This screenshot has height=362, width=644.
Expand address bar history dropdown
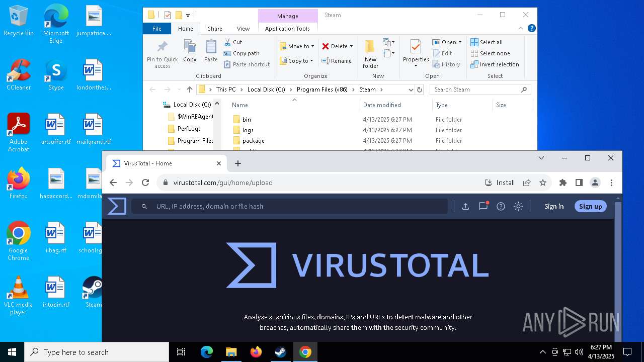411,89
